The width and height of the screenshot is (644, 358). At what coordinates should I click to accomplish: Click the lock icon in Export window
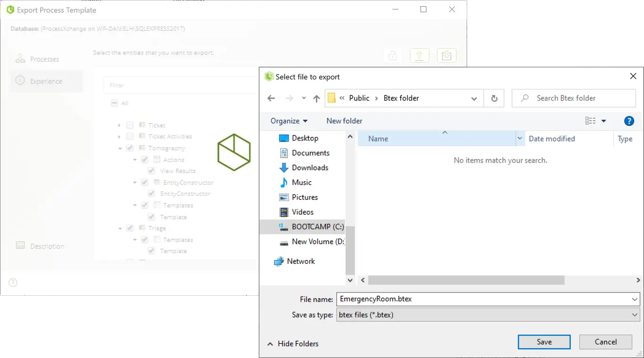point(392,56)
